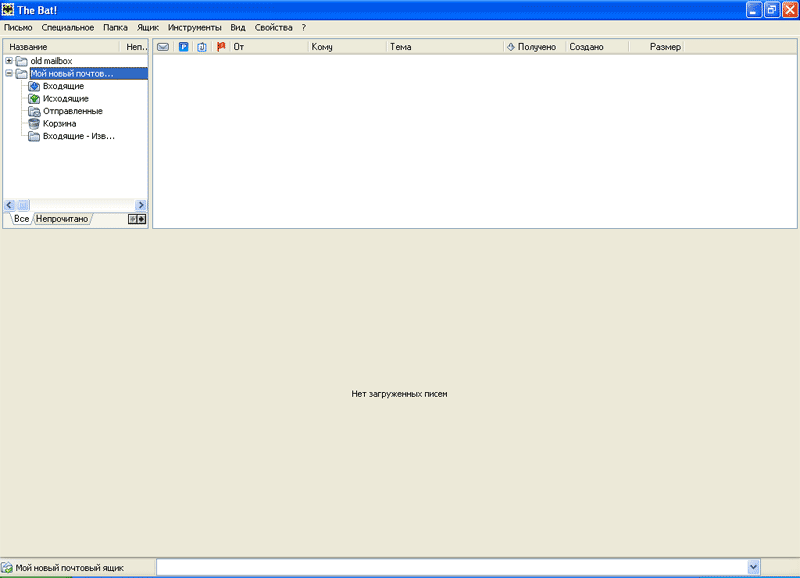This screenshot has height=578, width=800.
Task: Click the Отправленные sent folder icon
Action: (x=34, y=111)
